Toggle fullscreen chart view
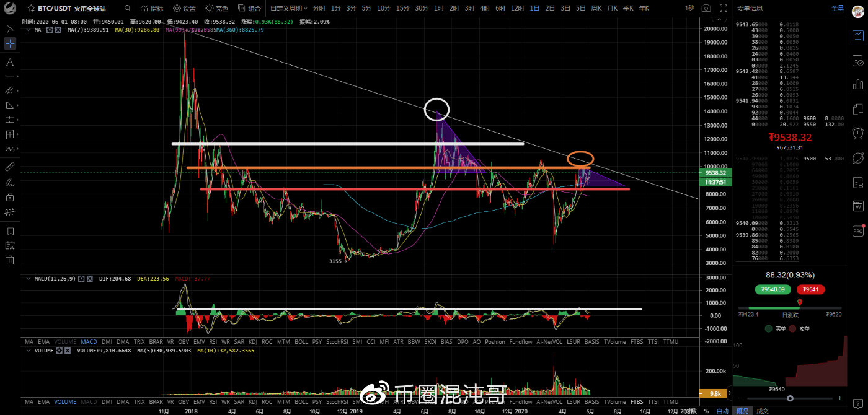868x415 pixels. click(x=722, y=8)
